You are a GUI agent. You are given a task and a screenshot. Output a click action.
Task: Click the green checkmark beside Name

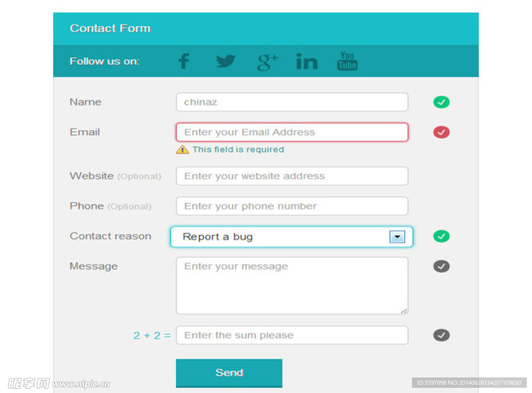click(x=442, y=102)
